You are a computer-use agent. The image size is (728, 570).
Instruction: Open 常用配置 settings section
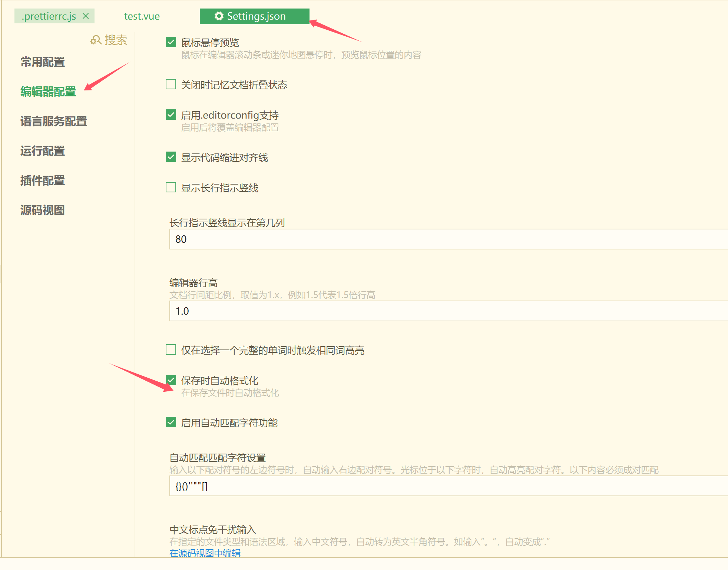point(43,62)
